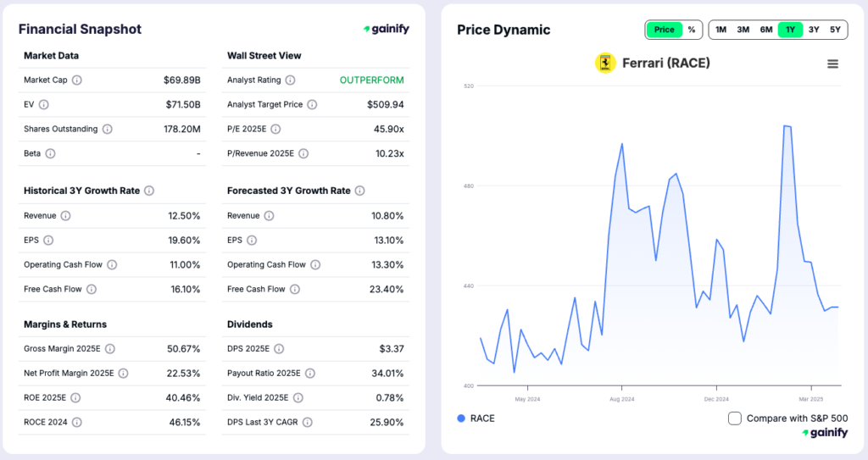
Task: Click info icon next to forecasted EPS
Action: [252, 241]
